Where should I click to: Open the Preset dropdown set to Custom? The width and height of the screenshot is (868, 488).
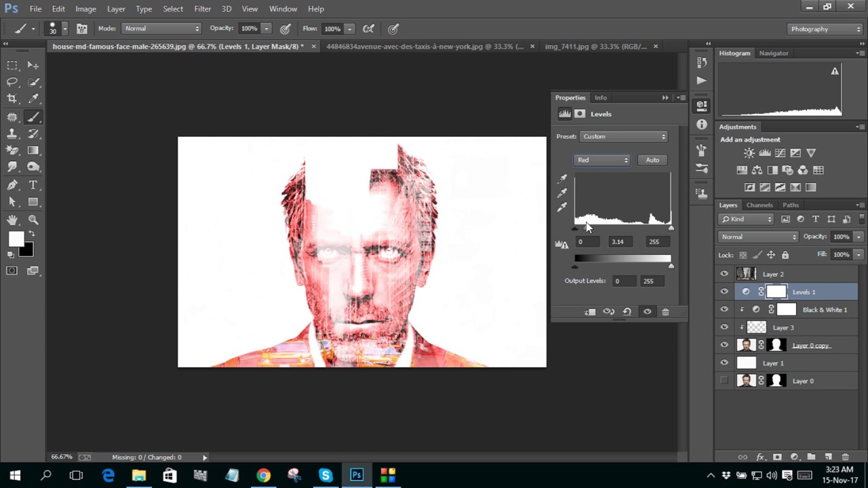[x=624, y=136]
